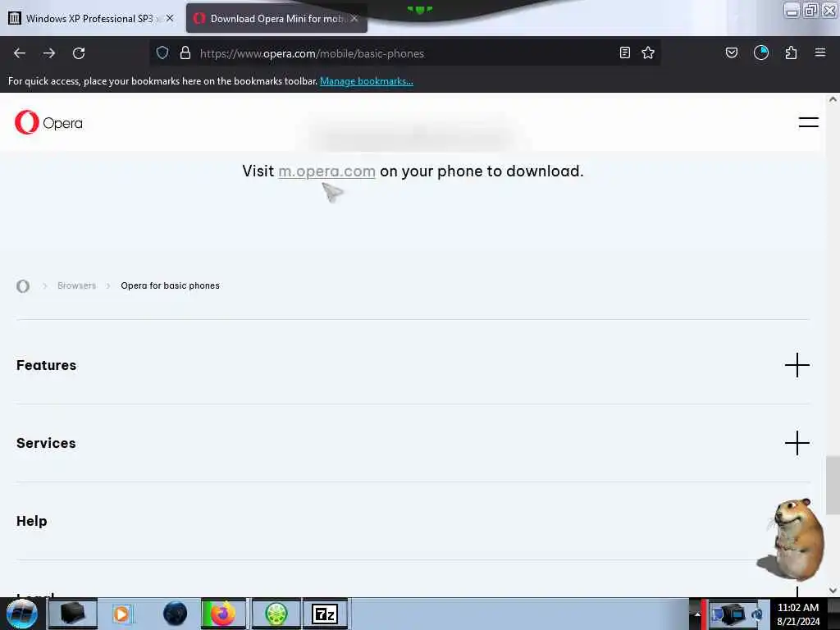Toggle reader view icon in address bar
Screen dimensions: 840x630
click(x=624, y=52)
